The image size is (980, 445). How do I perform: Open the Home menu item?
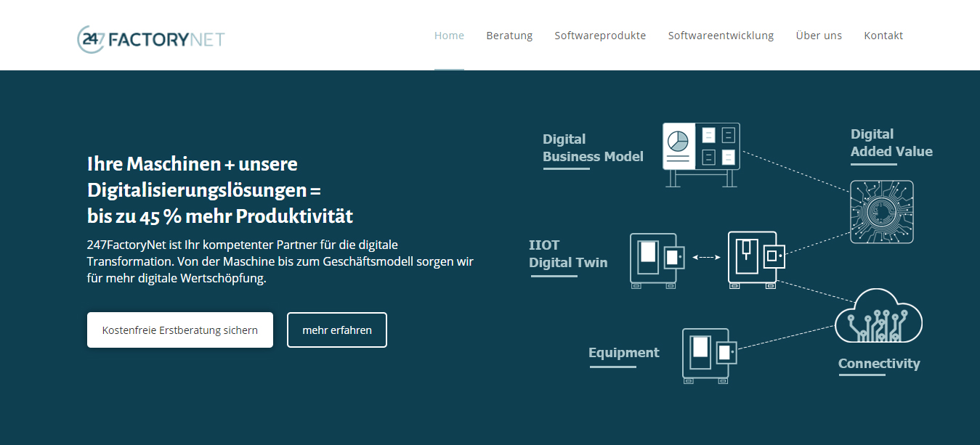[x=449, y=36]
